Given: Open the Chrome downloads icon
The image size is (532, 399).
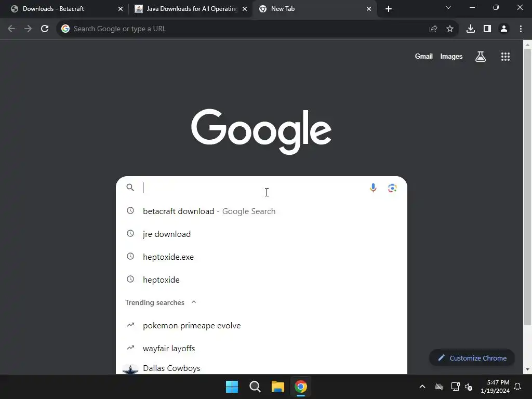Looking at the screenshot, I should [471, 29].
